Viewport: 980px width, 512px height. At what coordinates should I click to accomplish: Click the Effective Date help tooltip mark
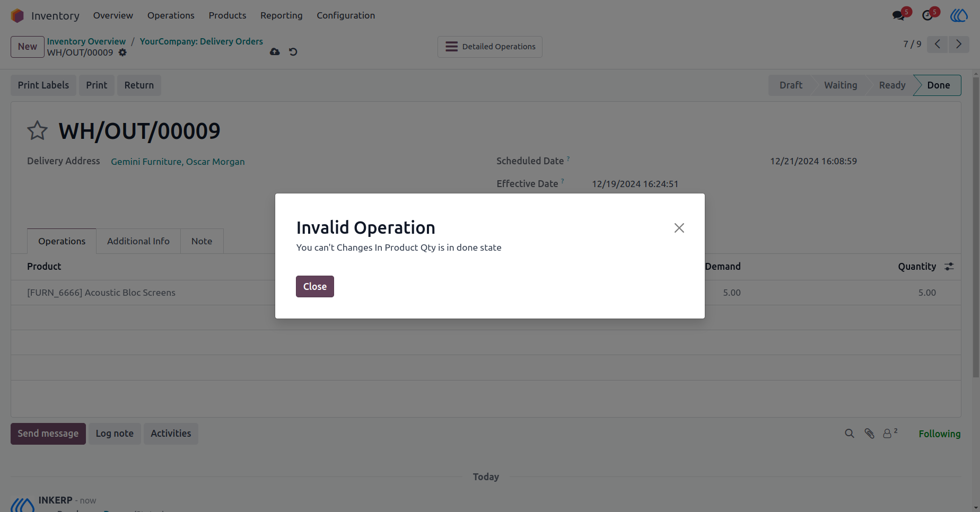(x=563, y=181)
